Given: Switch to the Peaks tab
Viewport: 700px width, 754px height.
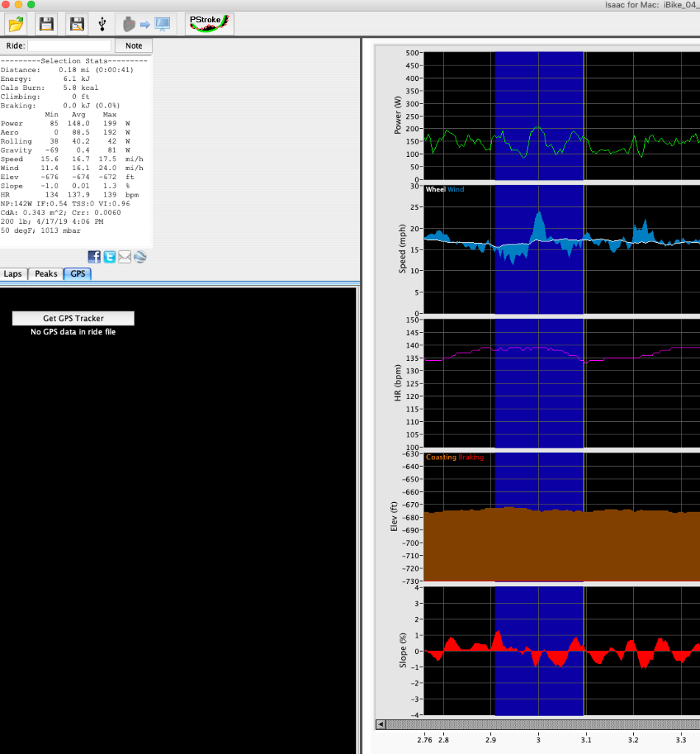Looking at the screenshot, I should pos(46,274).
